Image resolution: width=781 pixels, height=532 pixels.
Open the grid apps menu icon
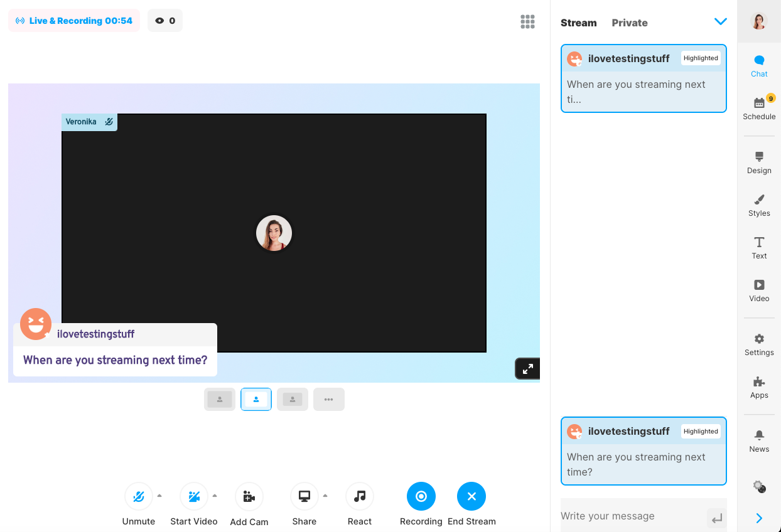[527, 22]
